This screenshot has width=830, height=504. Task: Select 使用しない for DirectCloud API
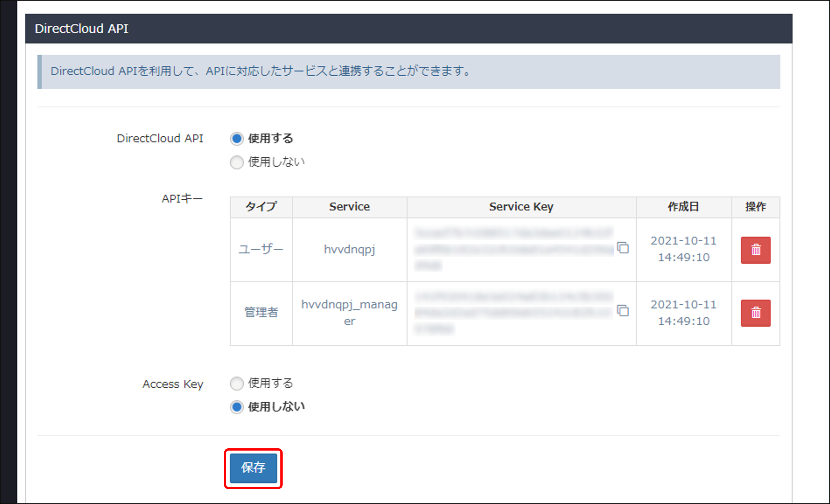[x=237, y=162]
